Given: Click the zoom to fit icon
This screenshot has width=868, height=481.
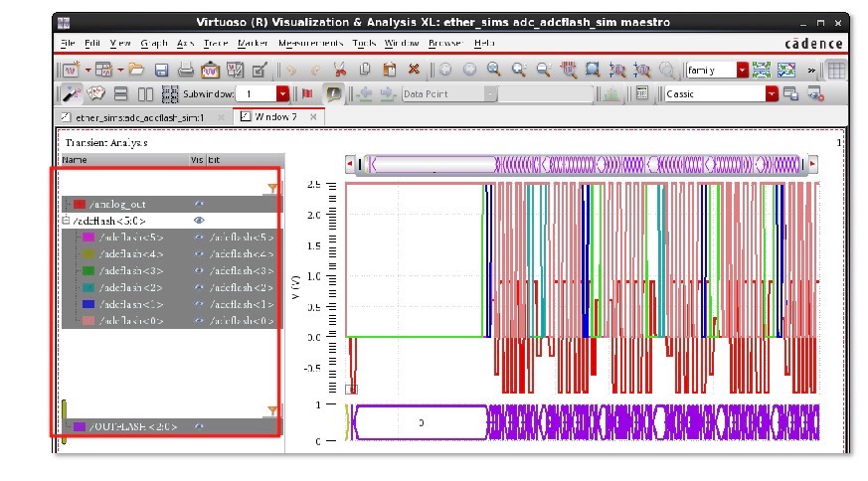Looking at the screenshot, I should pyautogui.click(x=593, y=70).
